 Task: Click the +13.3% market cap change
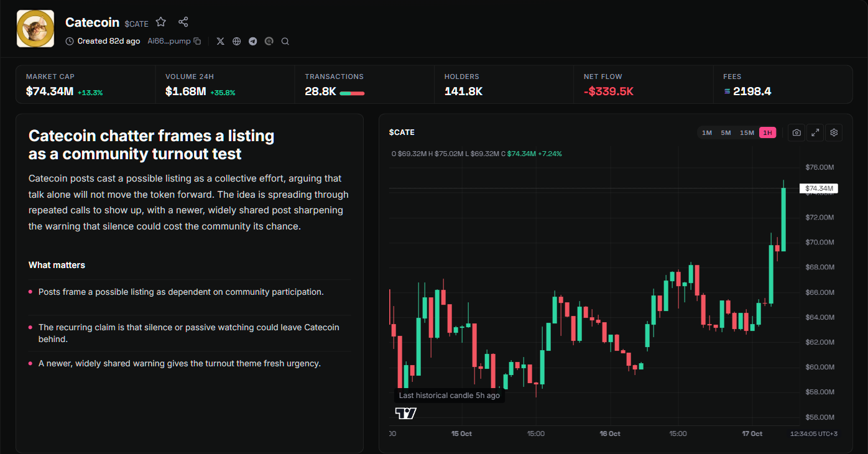pos(90,93)
